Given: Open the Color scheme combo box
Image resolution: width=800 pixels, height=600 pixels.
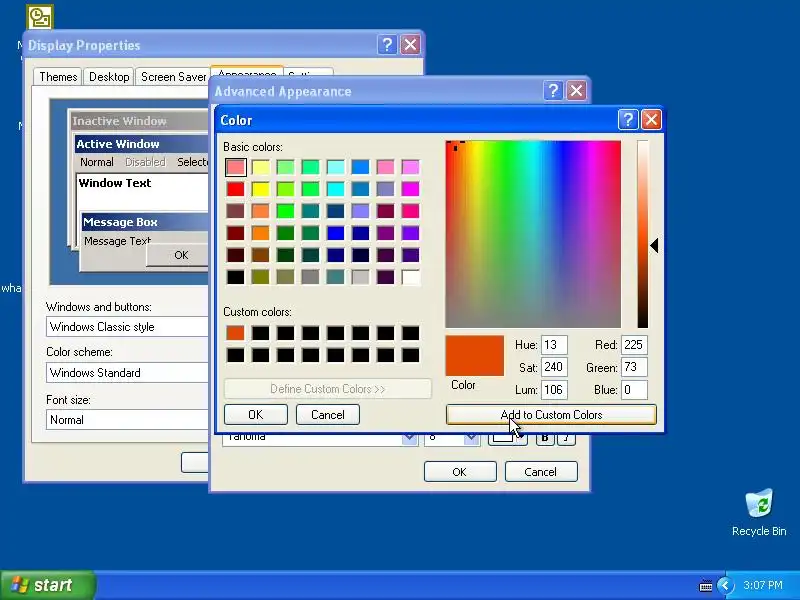Looking at the screenshot, I should (127, 372).
